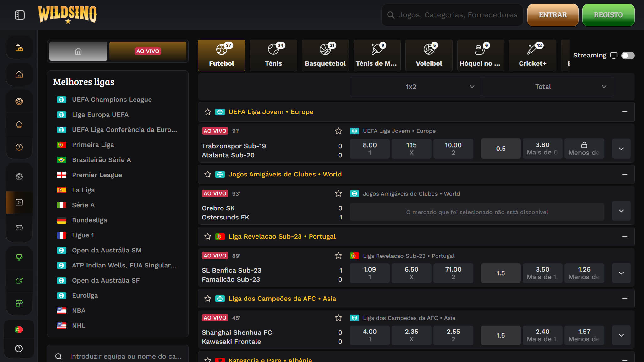The image size is (644, 362).
Task: Select the home icon in the left sidebar
Action: point(19,74)
